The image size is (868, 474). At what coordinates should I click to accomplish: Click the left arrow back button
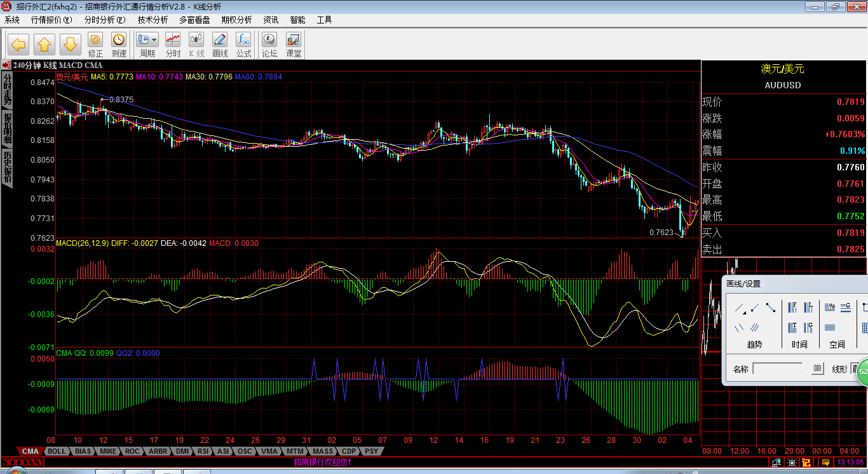(x=18, y=44)
